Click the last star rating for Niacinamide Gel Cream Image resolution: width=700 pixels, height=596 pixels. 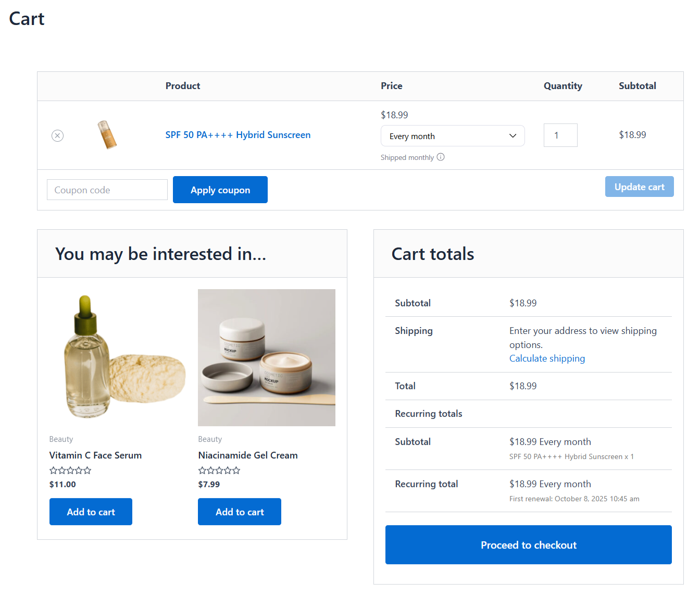click(237, 470)
